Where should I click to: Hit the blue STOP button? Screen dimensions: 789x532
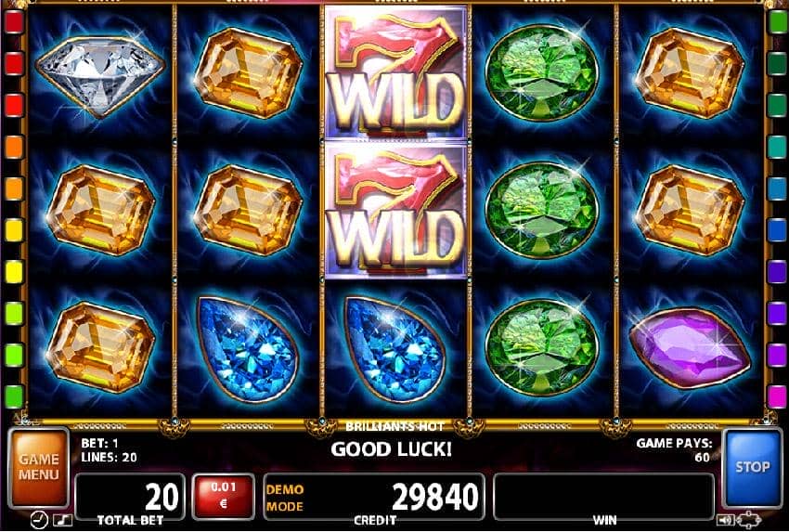[752, 468]
